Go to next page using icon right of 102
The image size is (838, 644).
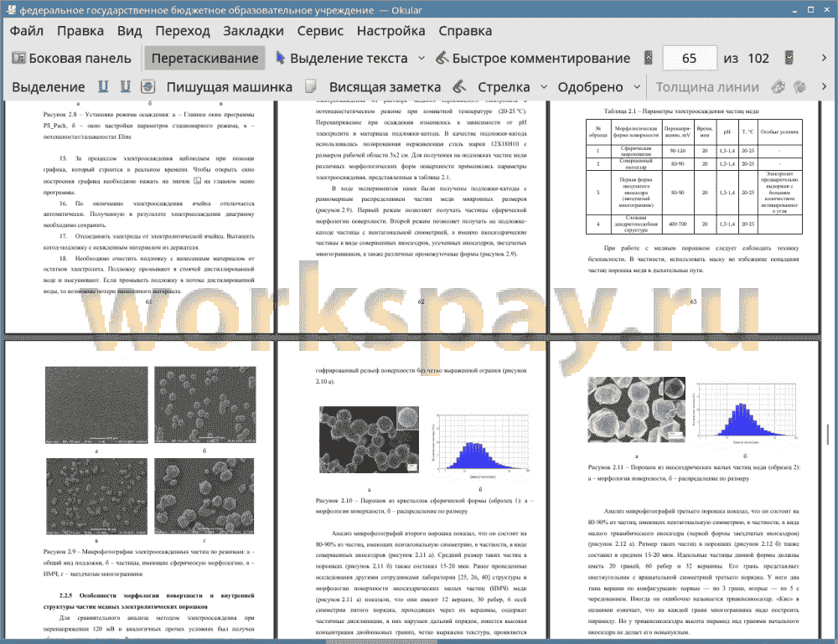click(x=789, y=59)
